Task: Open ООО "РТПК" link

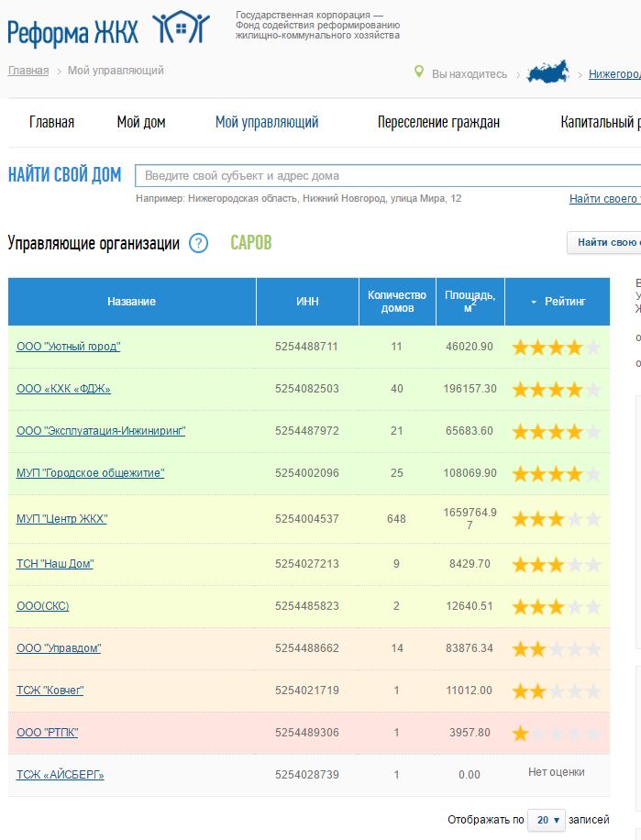Action: pos(47,733)
